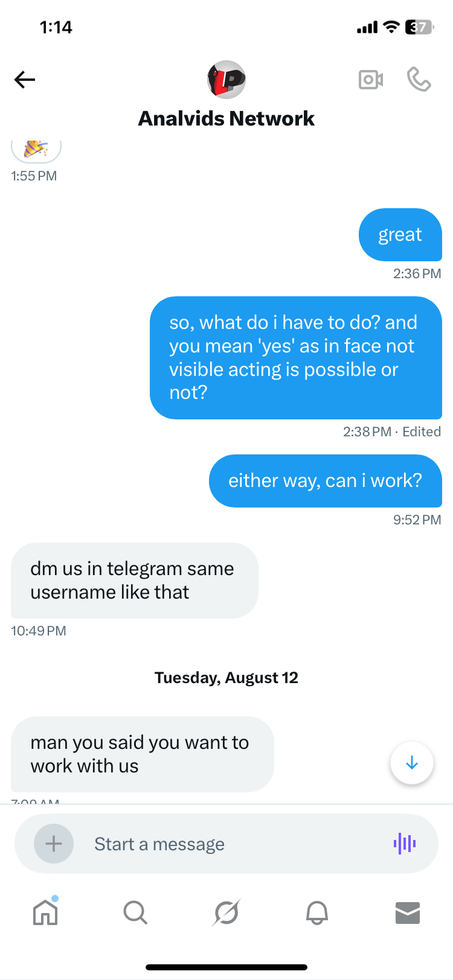The height and width of the screenshot is (980, 453).
Task: Go to the Home tab
Action: coord(45,912)
